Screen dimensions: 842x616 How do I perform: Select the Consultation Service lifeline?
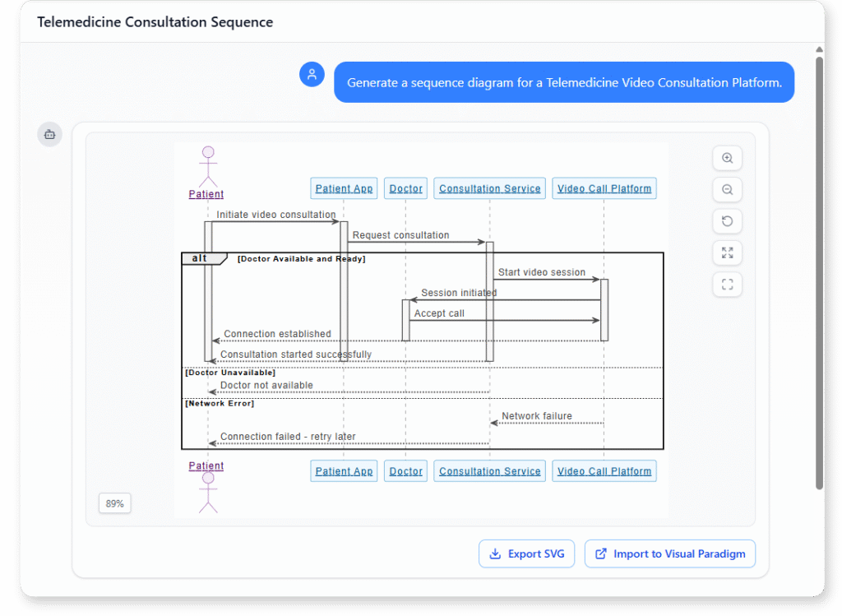[489, 188]
